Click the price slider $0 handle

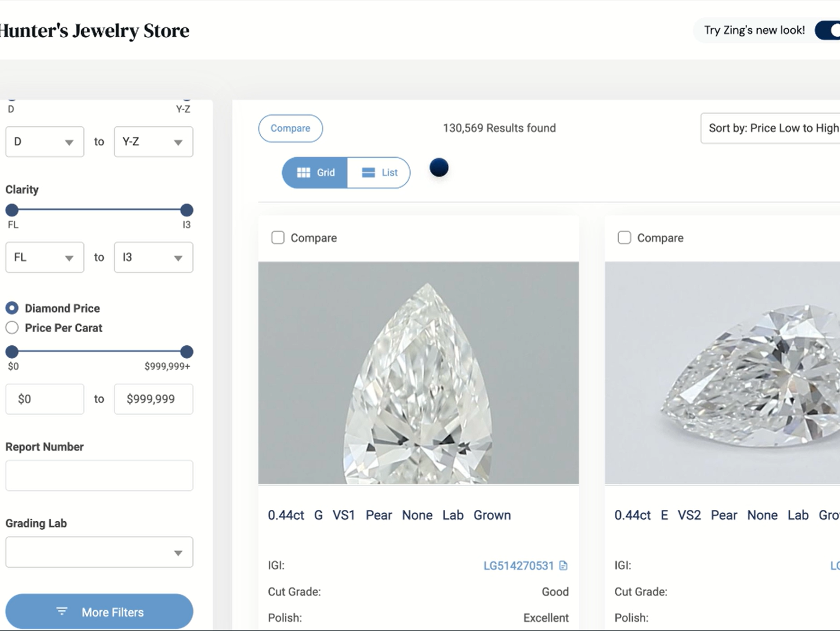12,352
